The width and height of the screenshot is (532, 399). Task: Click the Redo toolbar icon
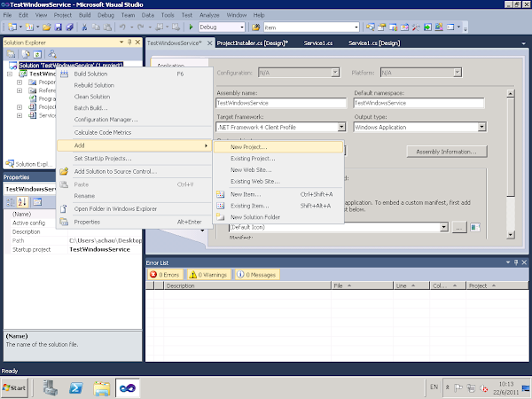coord(141,27)
